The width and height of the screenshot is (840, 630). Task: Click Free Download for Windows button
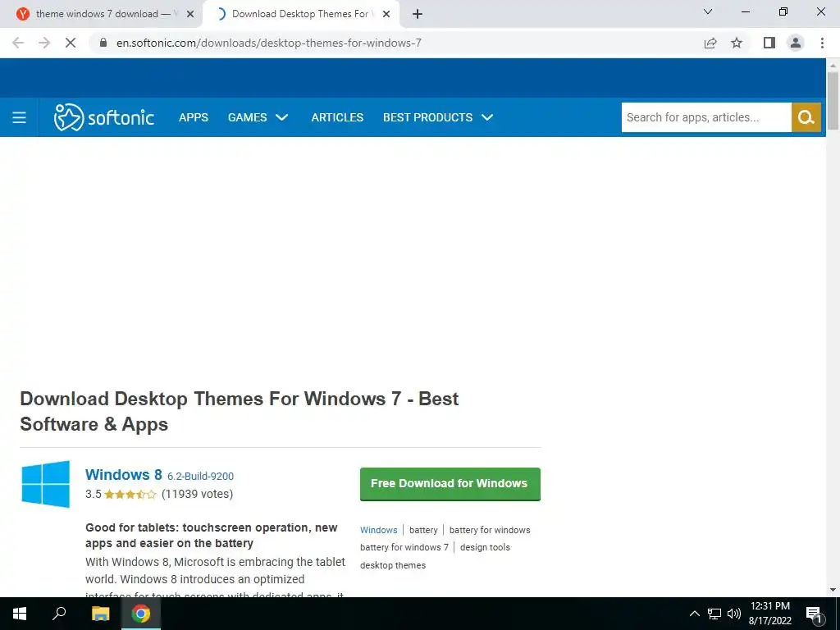tap(450, 484)
